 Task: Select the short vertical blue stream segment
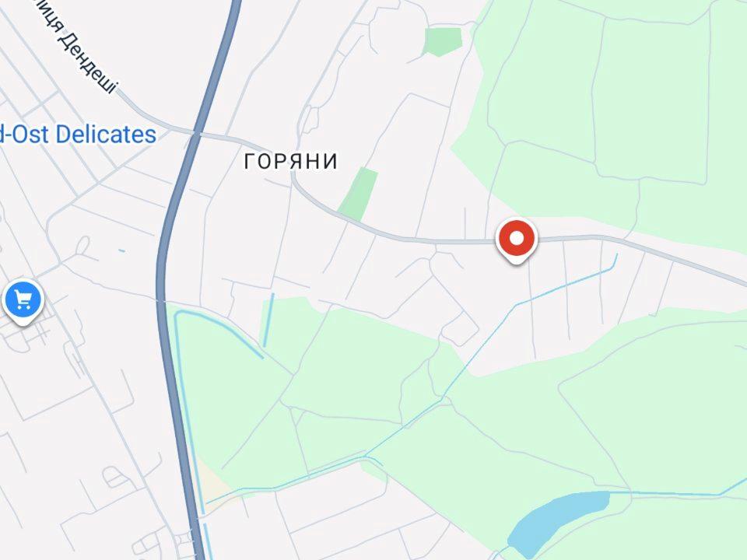[268, 320]
